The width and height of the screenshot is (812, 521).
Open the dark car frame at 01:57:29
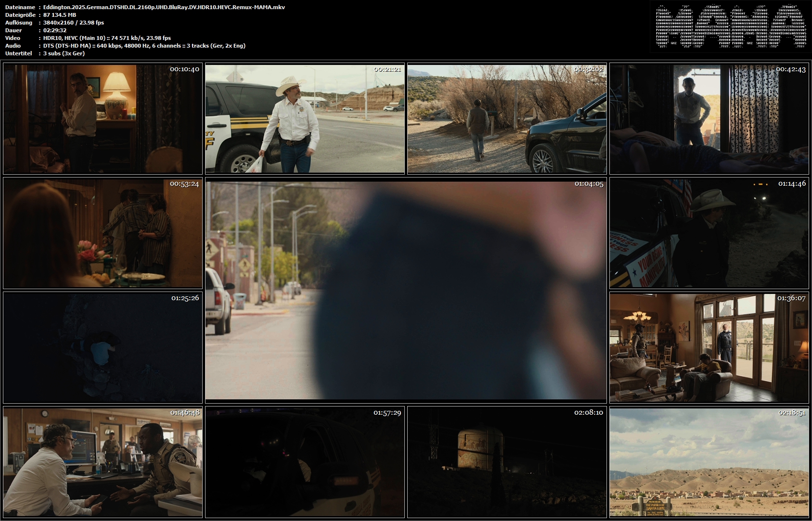305,462
